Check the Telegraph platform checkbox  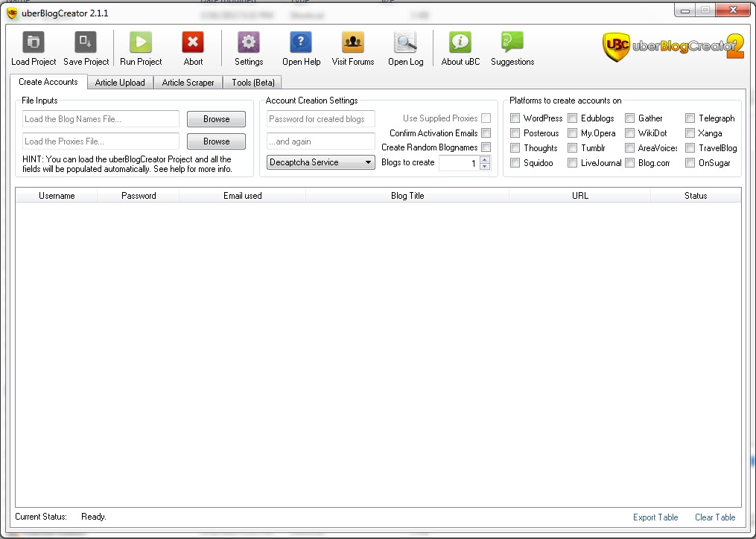point(690,118)
